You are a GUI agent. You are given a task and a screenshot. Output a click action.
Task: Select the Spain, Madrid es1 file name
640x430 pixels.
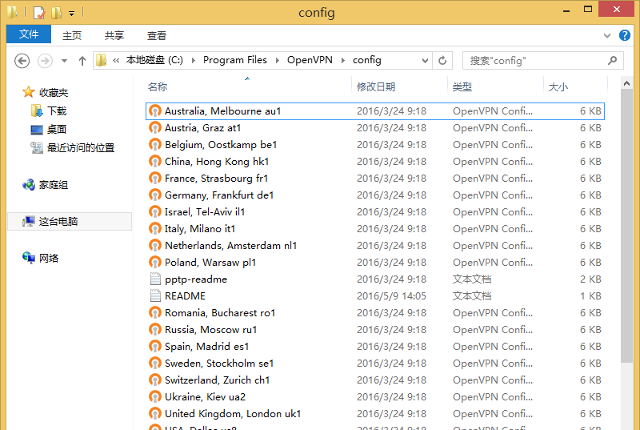click(x=207, y=346)
